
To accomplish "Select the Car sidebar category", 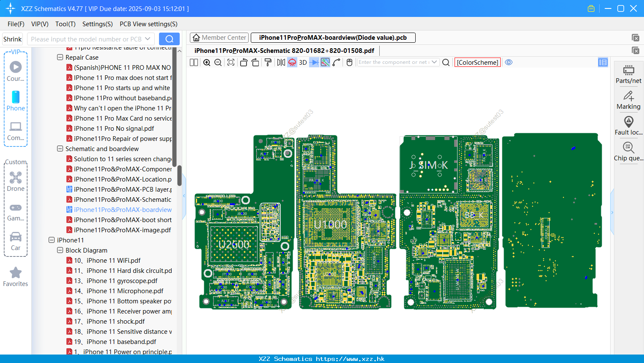I will coord(16,241).
